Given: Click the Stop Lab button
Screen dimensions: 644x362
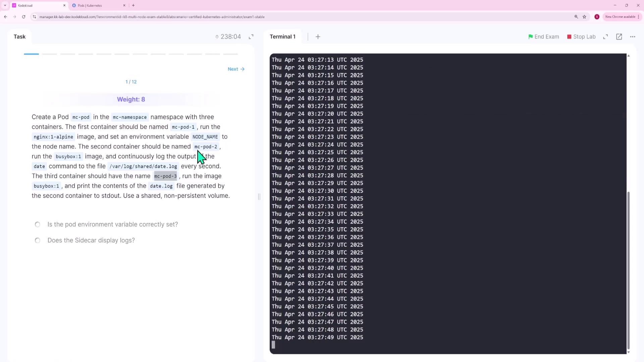Looking at the screenshot, I should (x=581, y=37).
